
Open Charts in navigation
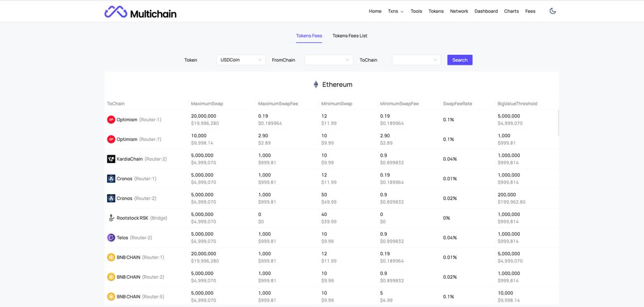(x=511, y=11)
